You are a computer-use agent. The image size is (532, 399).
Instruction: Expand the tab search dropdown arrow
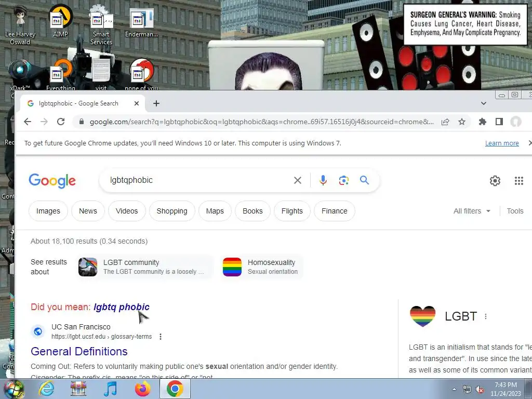(x=484, y=103)
